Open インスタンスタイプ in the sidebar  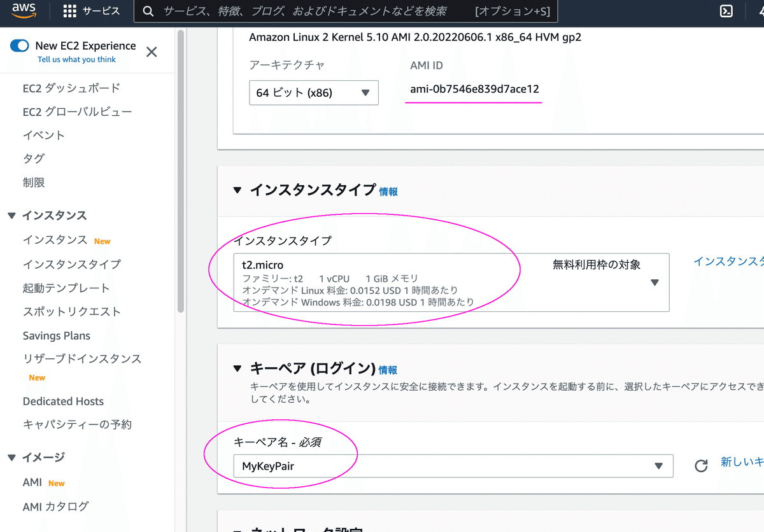[x=71, y=264]
